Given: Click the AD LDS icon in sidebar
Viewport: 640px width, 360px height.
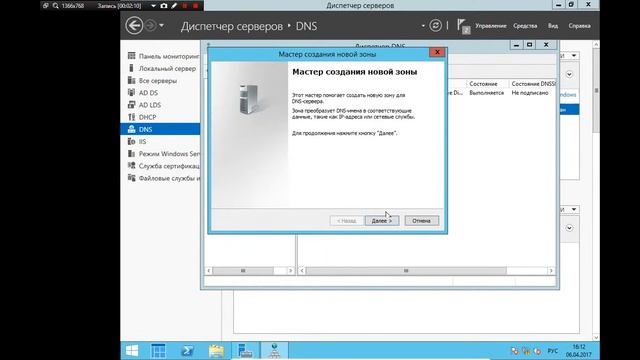Looking at the screenshot, I should pos(131,104).
